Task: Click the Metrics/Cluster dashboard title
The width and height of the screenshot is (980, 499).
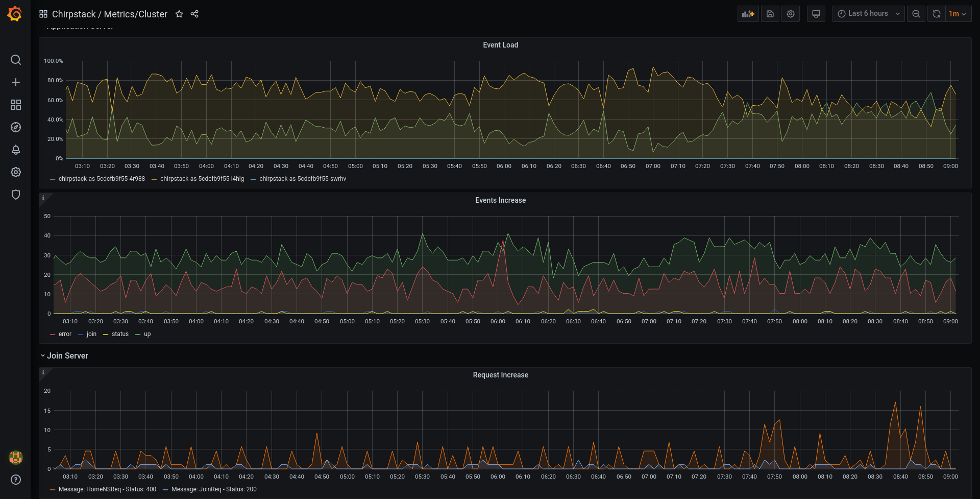Action: pyautogui.click(x=136, y=14)
